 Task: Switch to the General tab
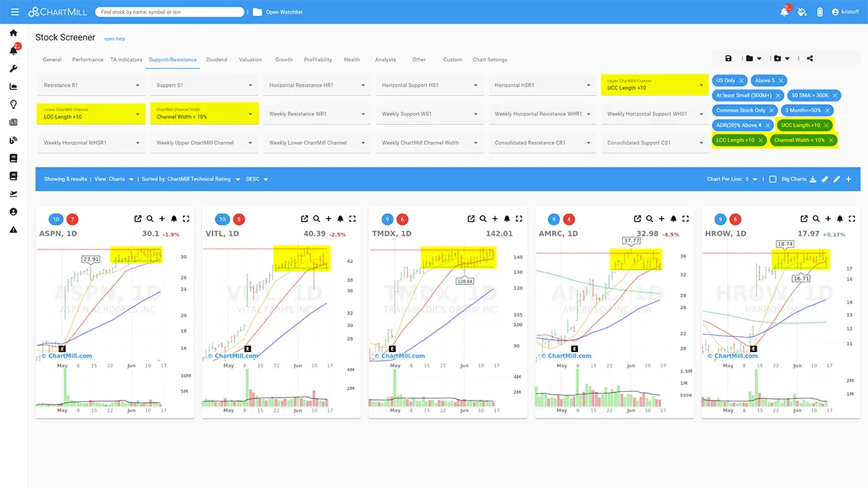[52, 60]
